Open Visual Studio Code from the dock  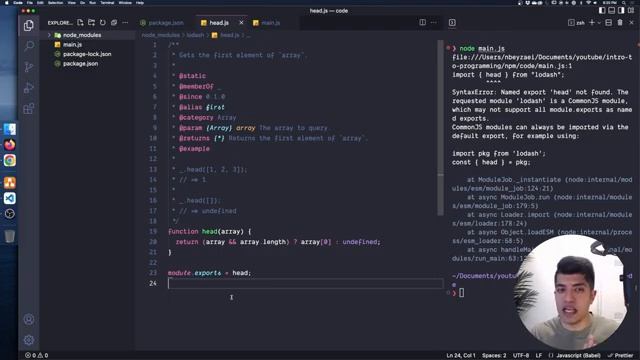tap(10, 198)
